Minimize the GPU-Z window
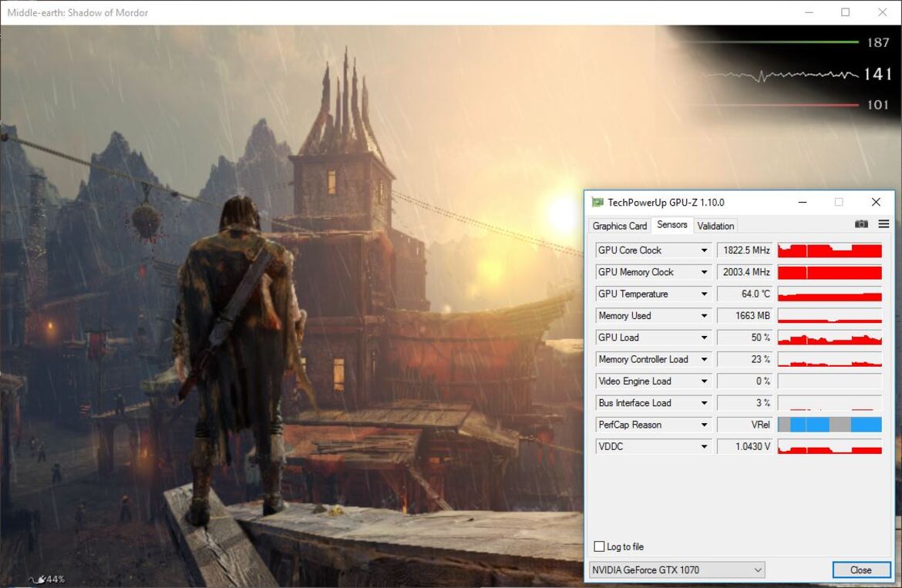902x588 pixels. [x=803, y=203]
